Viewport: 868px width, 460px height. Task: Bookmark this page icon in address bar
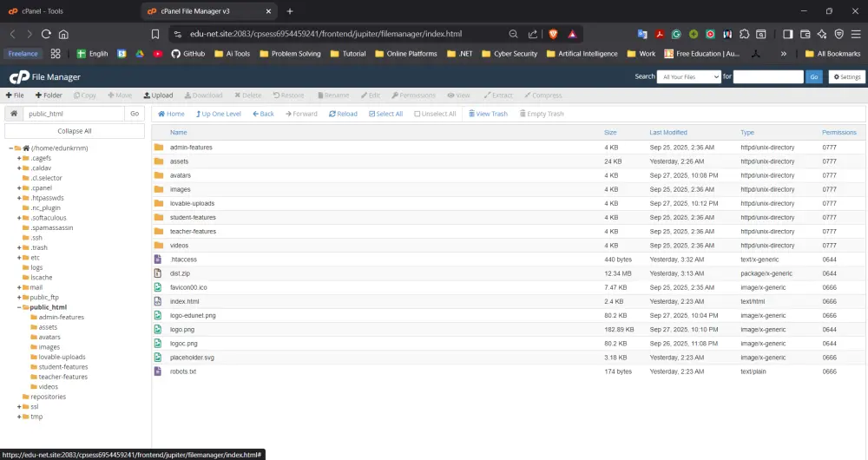coord(155,34)
